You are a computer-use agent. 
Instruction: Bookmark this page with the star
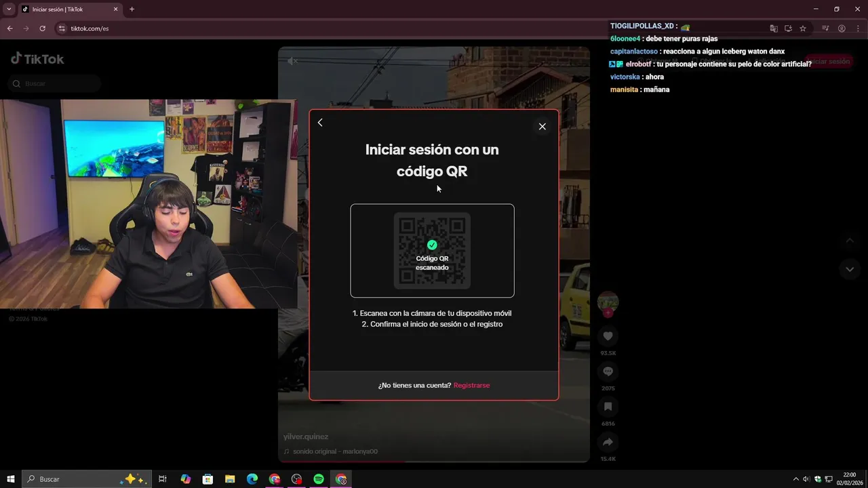803,28
